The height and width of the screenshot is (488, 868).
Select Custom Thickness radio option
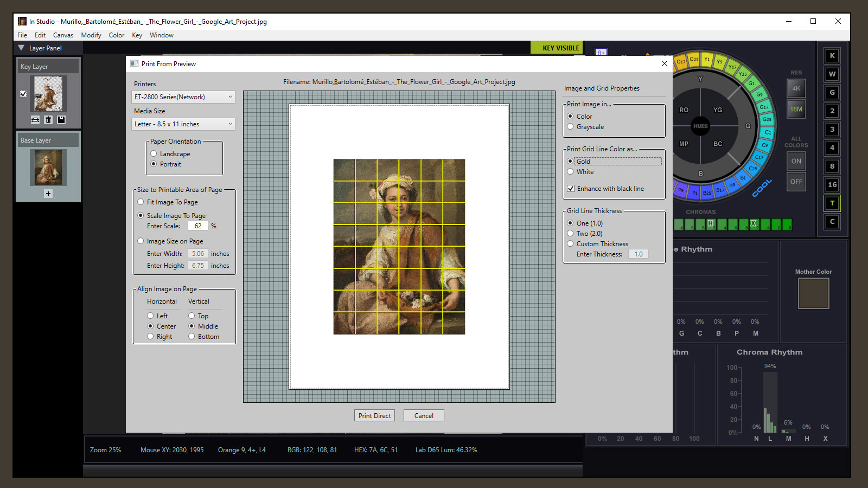(570, 244)
